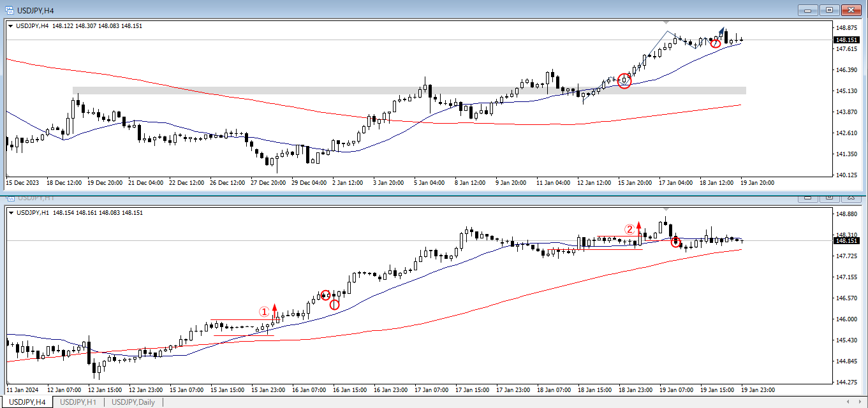Close the USDJPY,H4 chart window
The image size is (868, 408).
851,10
